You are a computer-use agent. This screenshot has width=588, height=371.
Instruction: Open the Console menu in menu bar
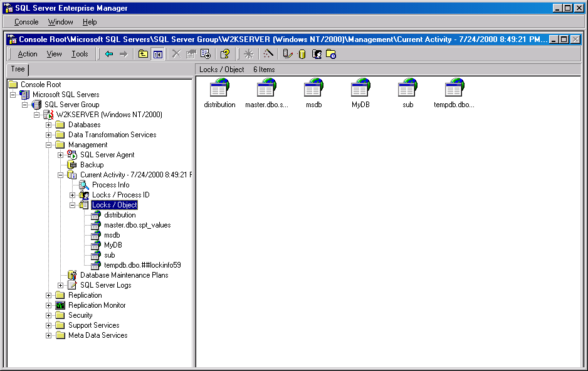tap(26, 22)
